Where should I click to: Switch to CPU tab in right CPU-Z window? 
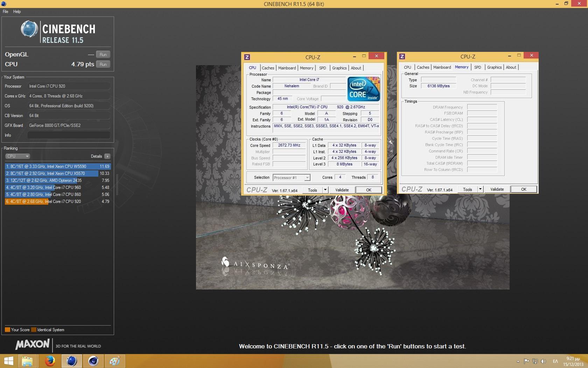click(407, 67)
